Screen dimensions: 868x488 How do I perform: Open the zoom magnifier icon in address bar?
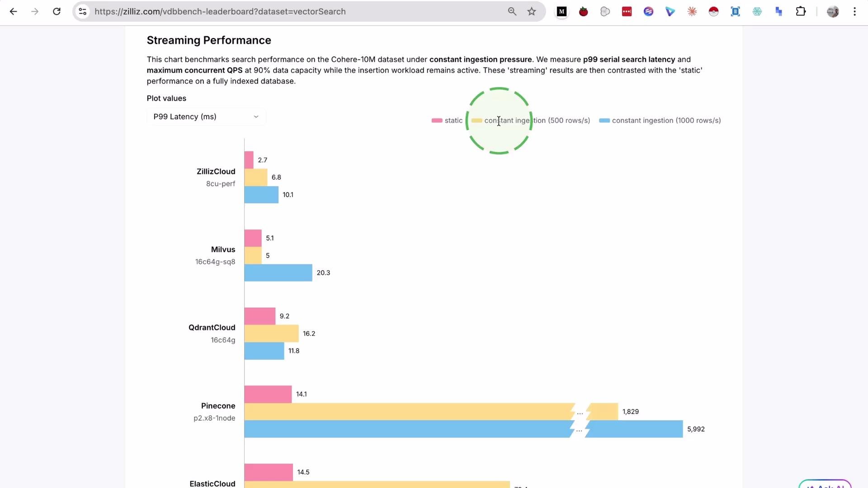[x=512, y=12]
